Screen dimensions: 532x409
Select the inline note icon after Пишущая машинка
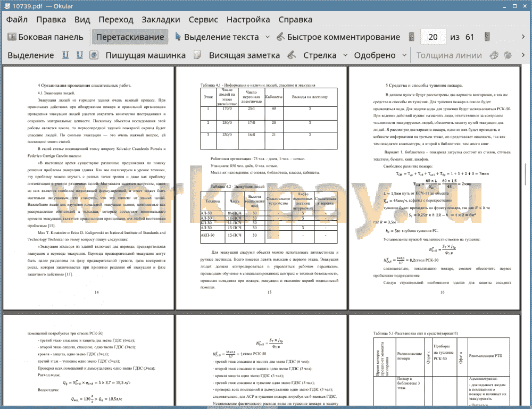(x=197, y=55)
